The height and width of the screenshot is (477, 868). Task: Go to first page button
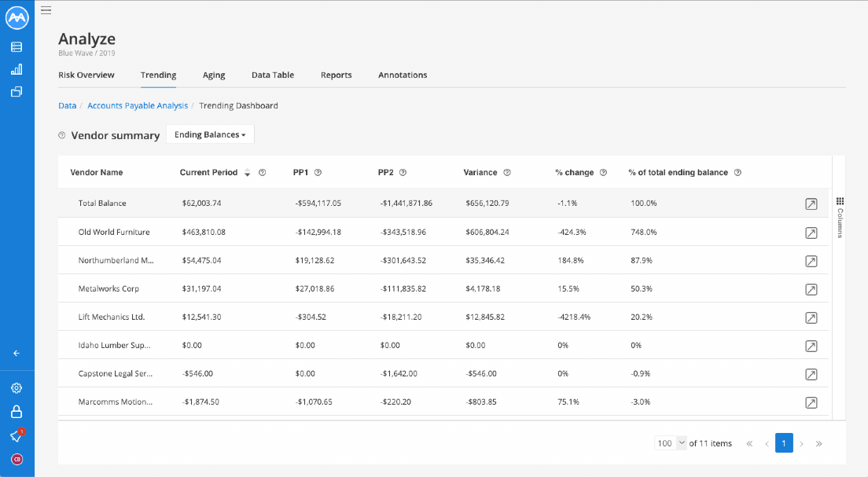coord(749,443)
